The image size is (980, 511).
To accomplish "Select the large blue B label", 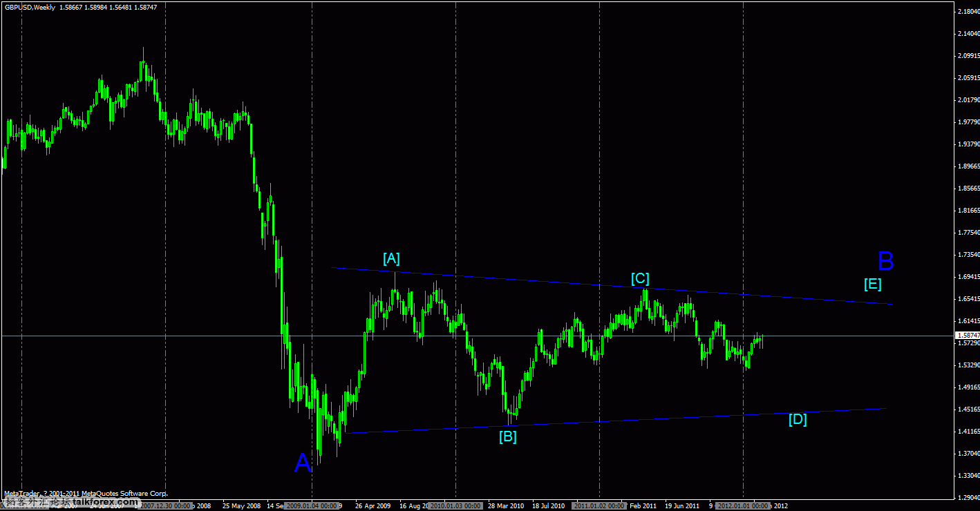I will point(886,262).
